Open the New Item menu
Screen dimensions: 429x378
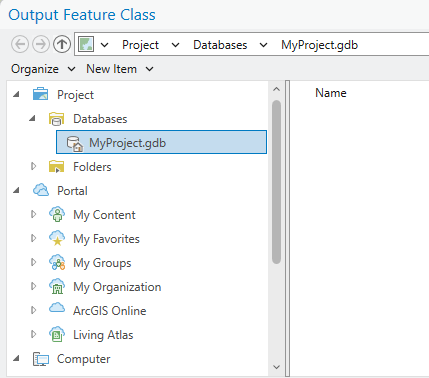point(120,69)
